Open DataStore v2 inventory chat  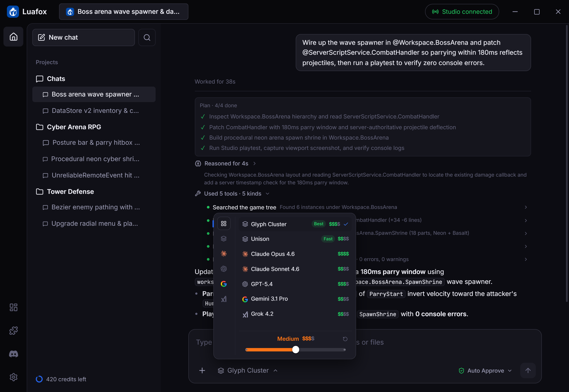94,111
